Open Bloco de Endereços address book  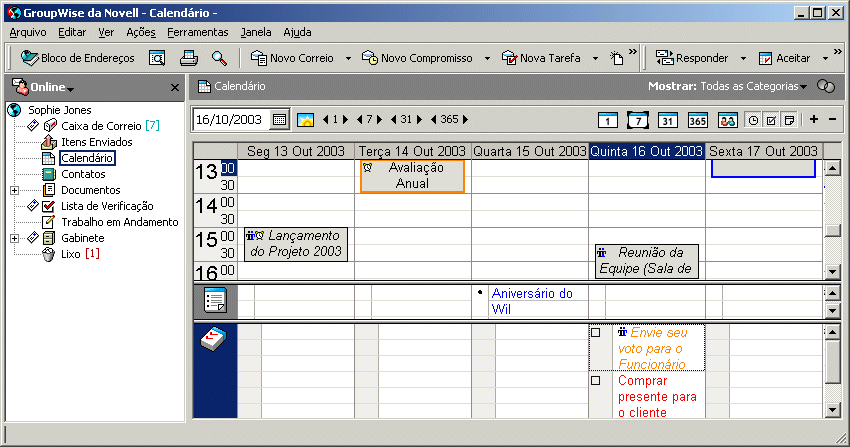coord(77,58)
